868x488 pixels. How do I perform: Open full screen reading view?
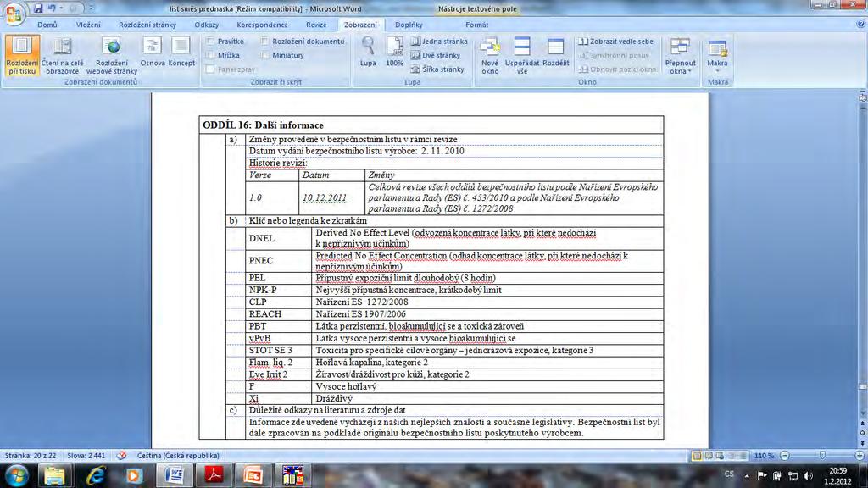click(x=62, y=55)
